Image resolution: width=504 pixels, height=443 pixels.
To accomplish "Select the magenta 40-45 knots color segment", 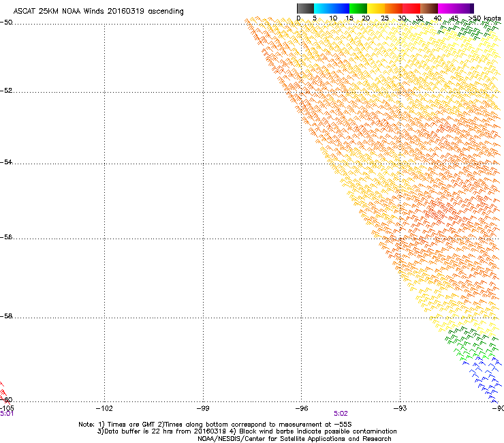I will [447, 8].
